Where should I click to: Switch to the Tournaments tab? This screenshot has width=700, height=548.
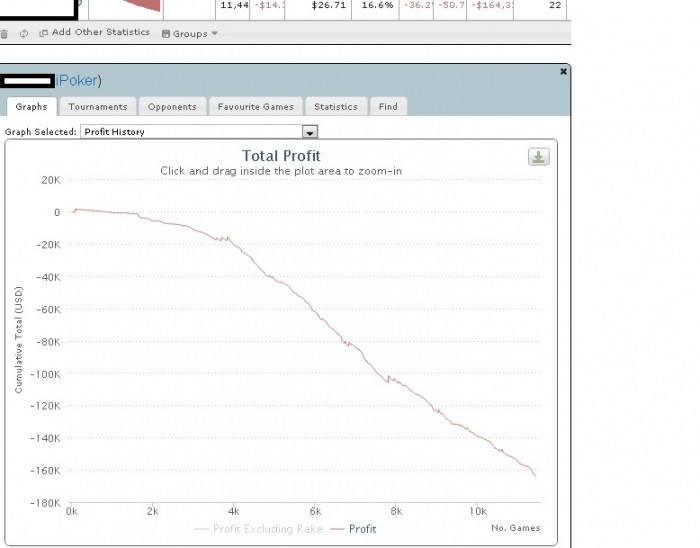pos(98,107)
